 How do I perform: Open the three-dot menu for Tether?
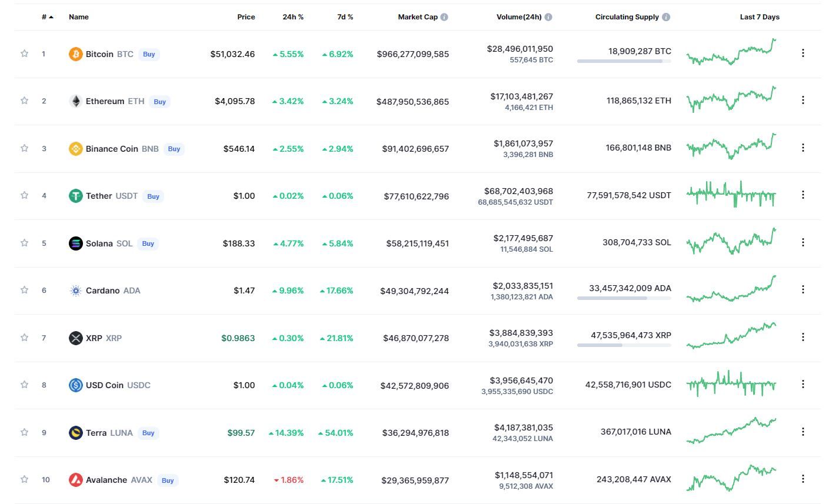tap(803, 195)
